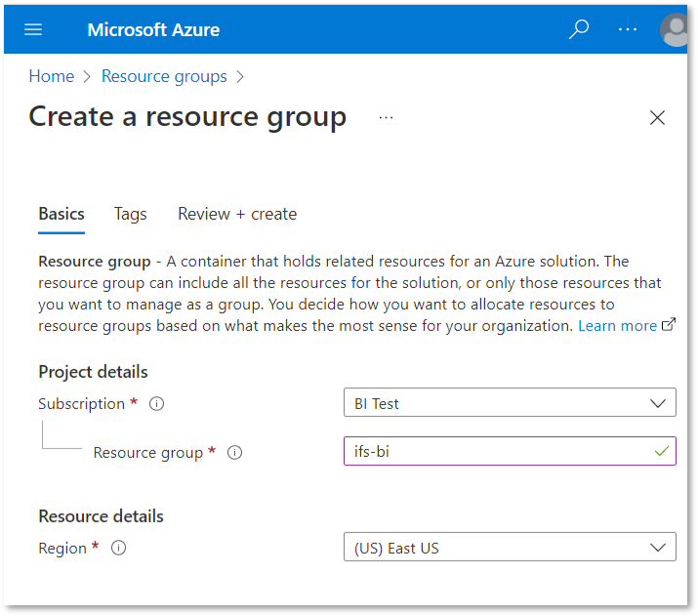This screenshot has height=616, width=698.
Task: Open the Review + create tab
Action: click(x=237, y=214)
